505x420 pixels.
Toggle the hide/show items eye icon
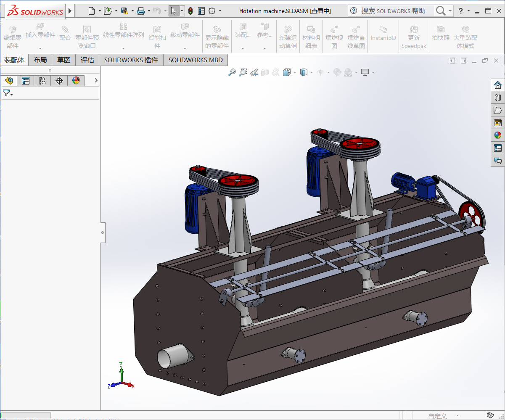point(320,72)
